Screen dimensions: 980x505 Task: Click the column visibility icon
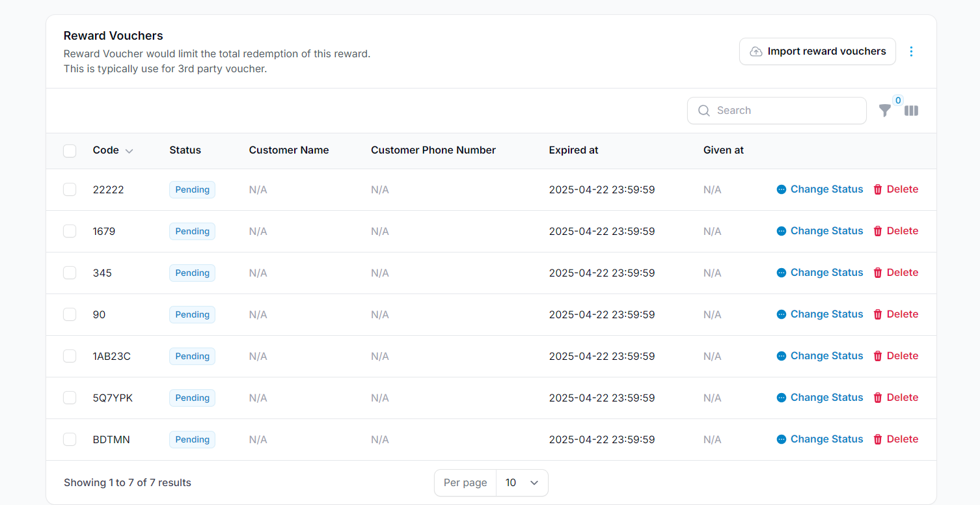[x=911, y=111]
